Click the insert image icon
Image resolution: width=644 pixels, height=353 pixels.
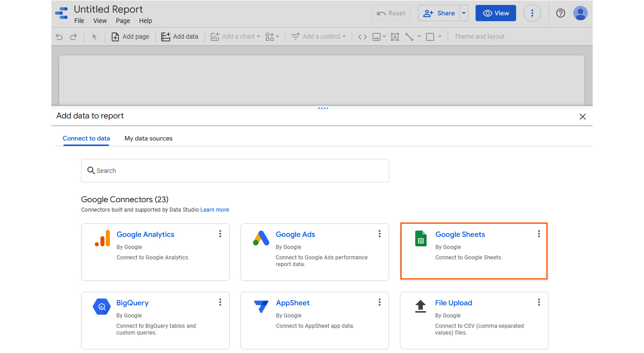point(377,37)
